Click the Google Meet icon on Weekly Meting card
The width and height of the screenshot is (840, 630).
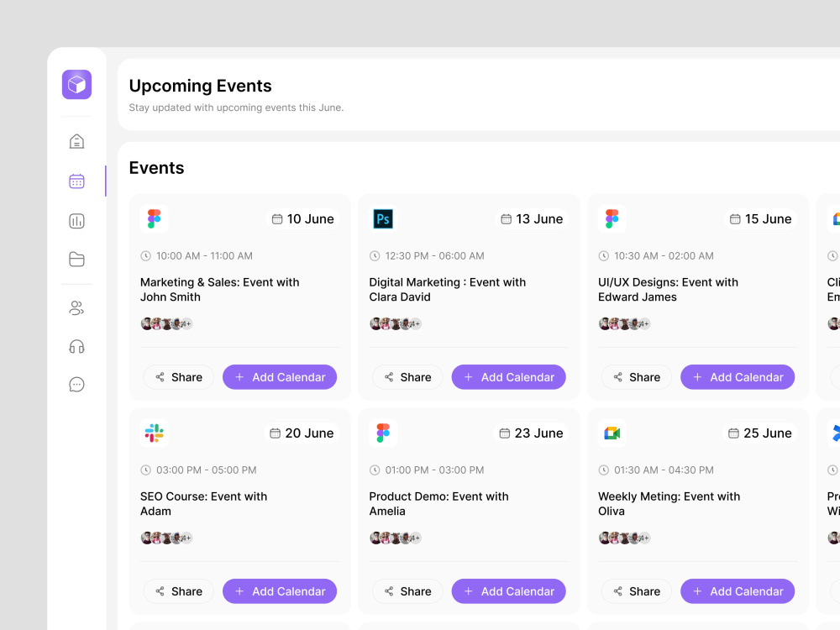(x=612, y=433)
